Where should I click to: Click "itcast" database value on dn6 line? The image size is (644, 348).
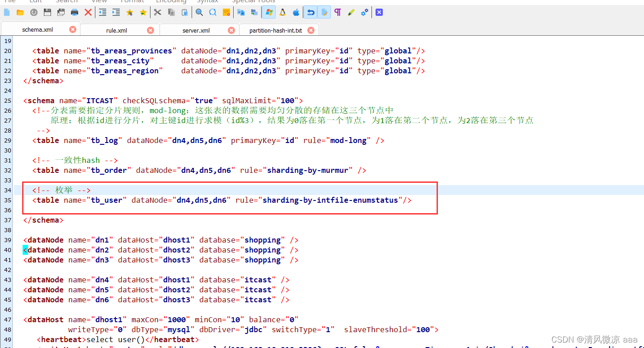[258, 300]
